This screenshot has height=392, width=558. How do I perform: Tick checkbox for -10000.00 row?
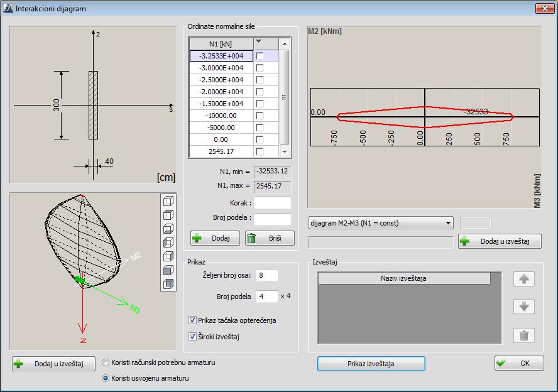pyautogui.click(x=260, y=116)
